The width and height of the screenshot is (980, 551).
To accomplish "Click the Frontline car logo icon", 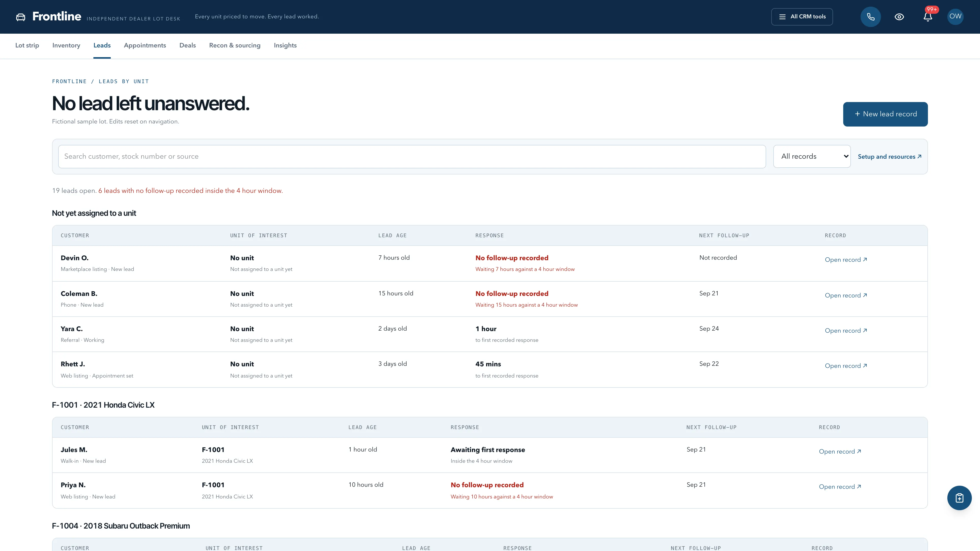I will [x=20, y=17].
